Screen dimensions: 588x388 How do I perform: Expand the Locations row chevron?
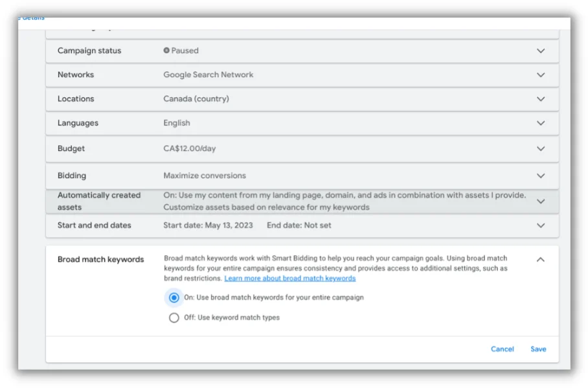(x=540, y=99)
